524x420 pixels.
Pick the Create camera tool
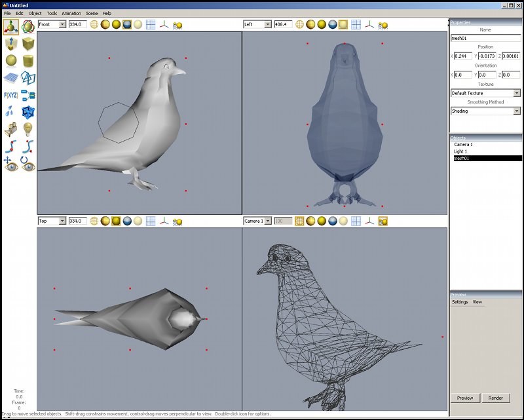point(10,129)
